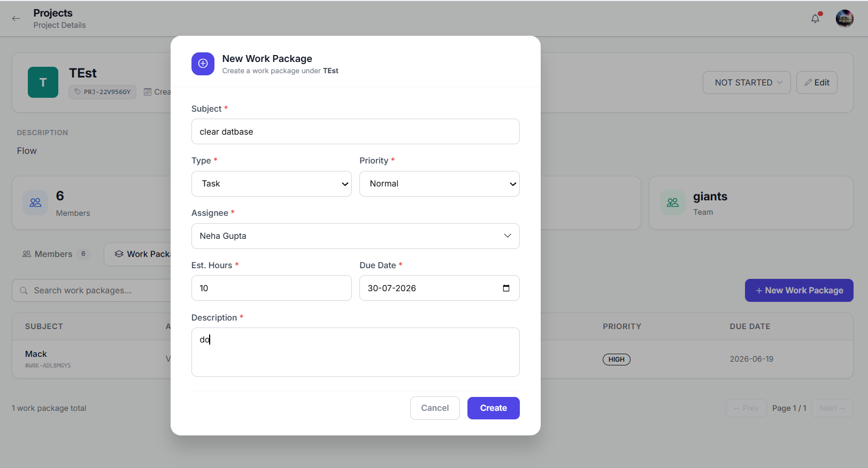Click the SUBJECT column header
868x468 pixels.
pyautogui.click(x=44, y=326)
